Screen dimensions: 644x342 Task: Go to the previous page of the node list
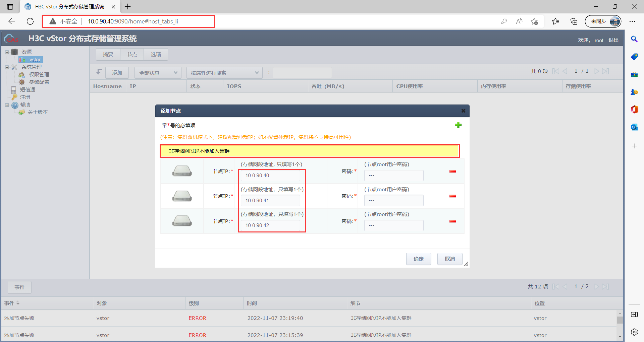[x=565, y=71]
